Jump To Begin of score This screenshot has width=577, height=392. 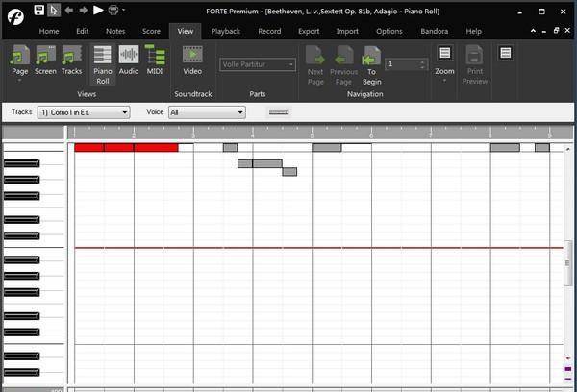371,65
